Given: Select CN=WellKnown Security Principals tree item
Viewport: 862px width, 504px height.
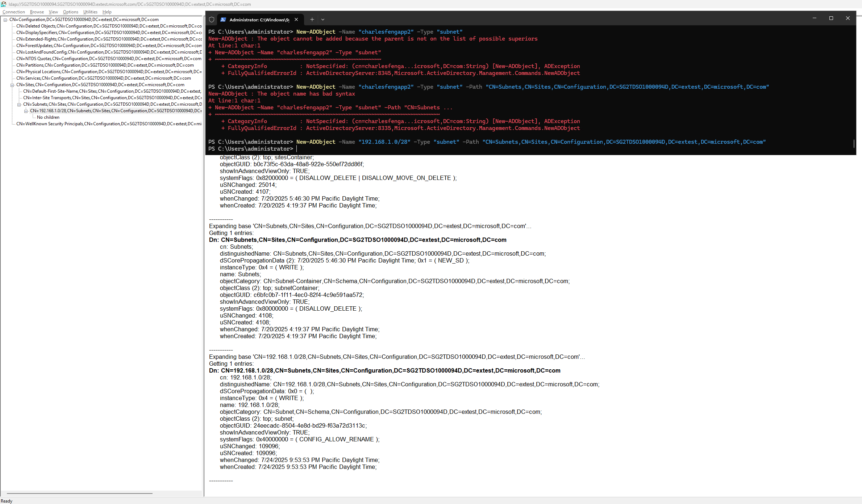Looking at the screenshot, I should point(109,124).
